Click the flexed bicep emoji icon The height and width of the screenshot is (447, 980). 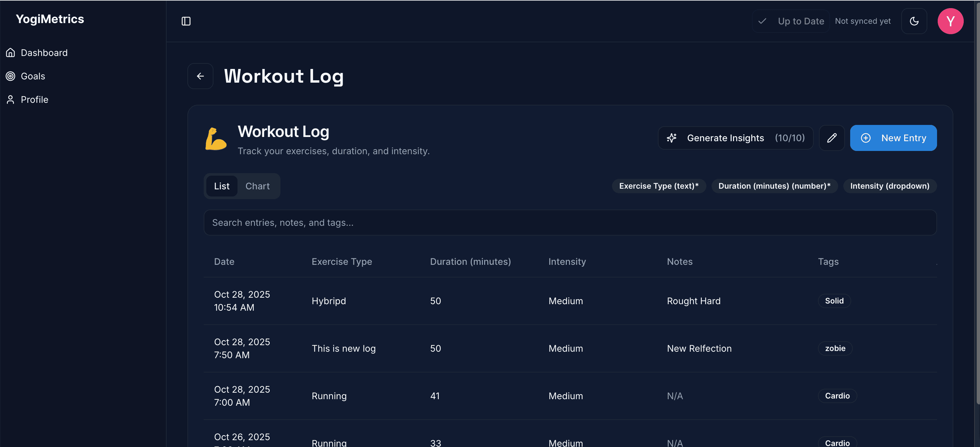click(x=216, y=139)
